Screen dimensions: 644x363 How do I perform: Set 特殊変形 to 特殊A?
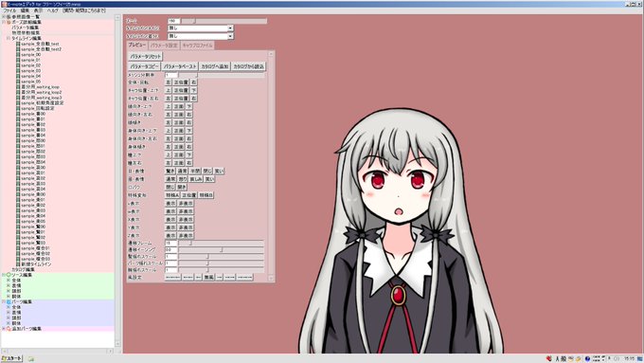172,195
